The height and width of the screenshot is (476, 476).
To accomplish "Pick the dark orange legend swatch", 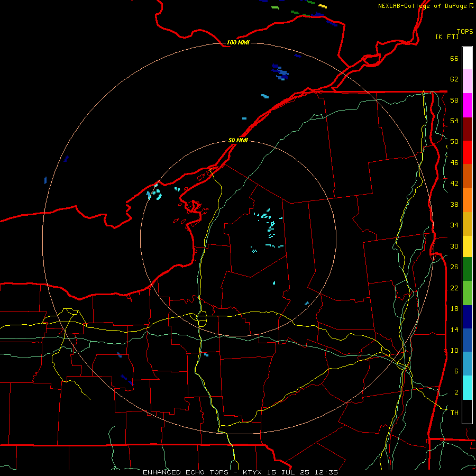I will 467,176.
